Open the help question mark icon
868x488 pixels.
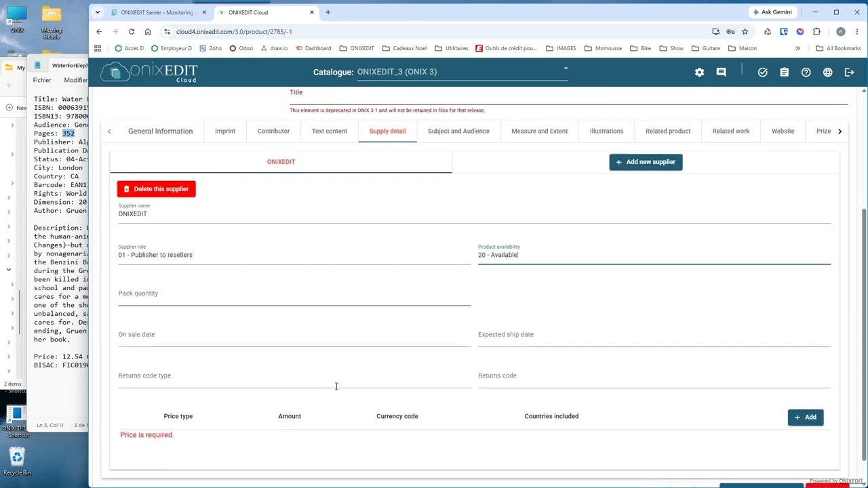tap(806, 73)
